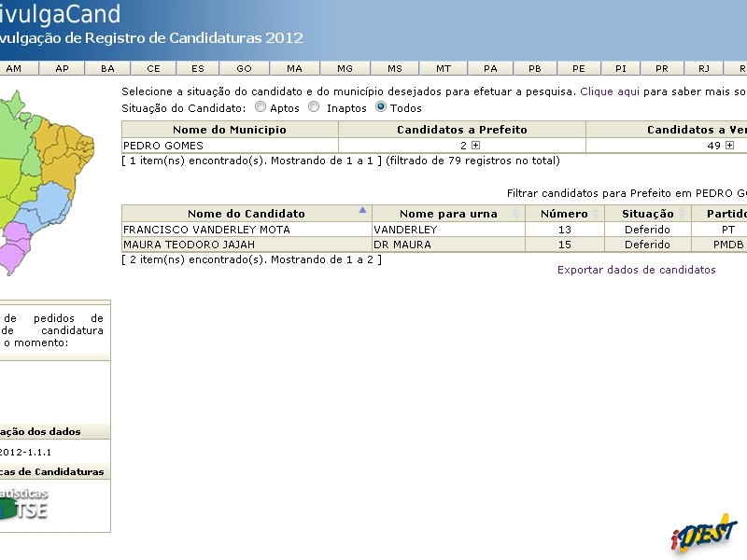
Task: Click candidate number 13
Action: click(565, 230)
